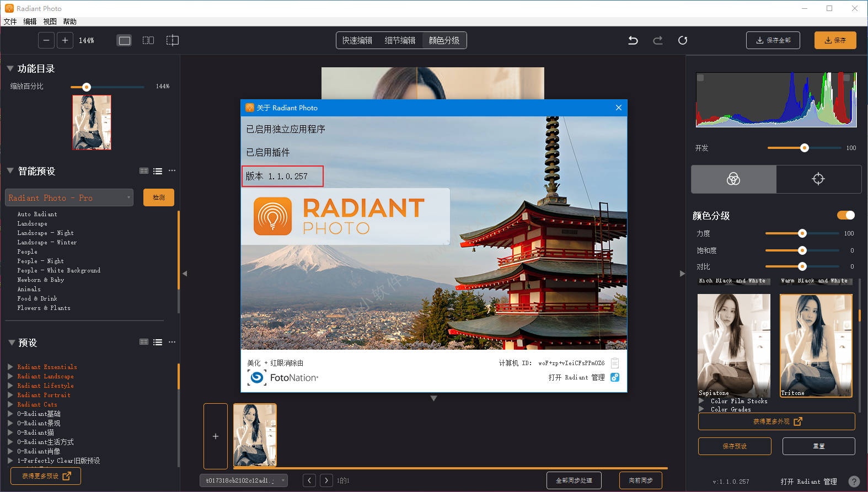This screenshot has height=492, width=868.
Task: Open smart presets more options menu
Action: pyautogui.click(x=172, y=171)
